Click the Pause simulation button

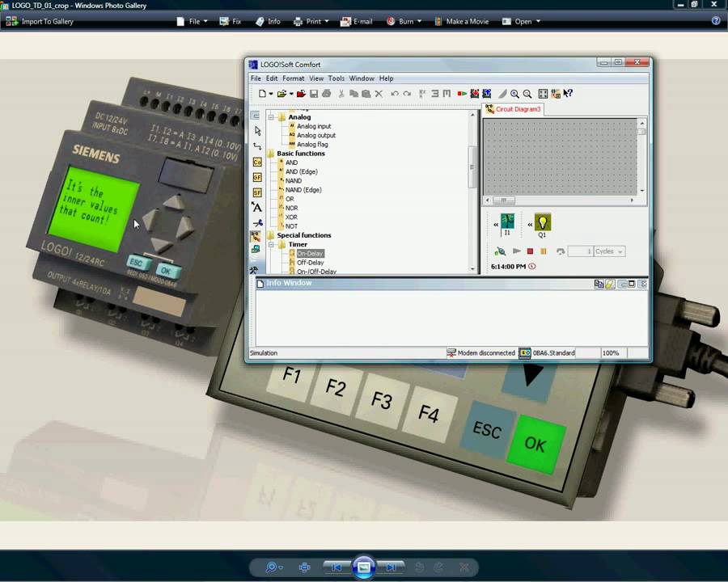pyautogui.click(x=544, y=251)
